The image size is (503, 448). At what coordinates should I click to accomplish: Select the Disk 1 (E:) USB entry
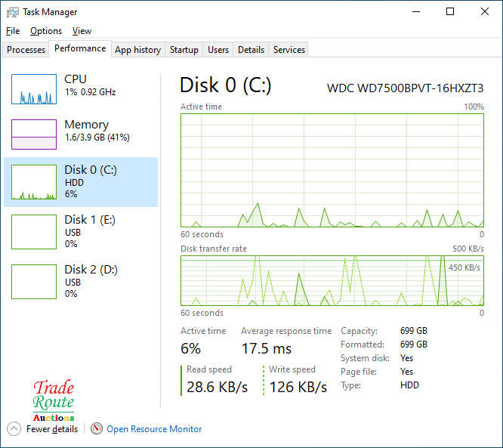[x=81, y=232]
